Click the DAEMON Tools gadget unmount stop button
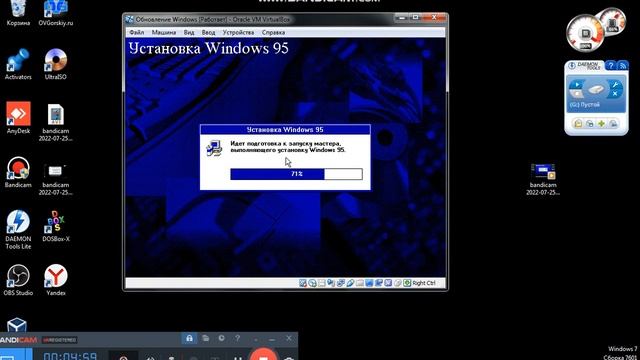This screenshot has height=360, width=640. click(576, 94)
